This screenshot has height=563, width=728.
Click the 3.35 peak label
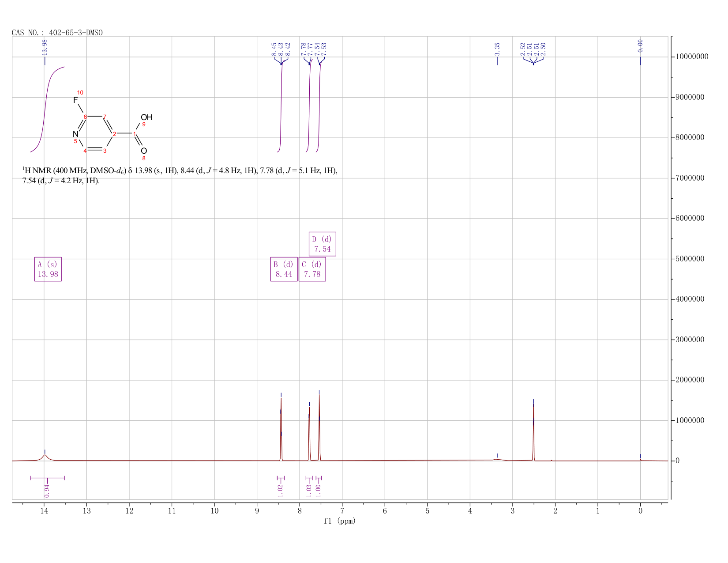point(497,49)
